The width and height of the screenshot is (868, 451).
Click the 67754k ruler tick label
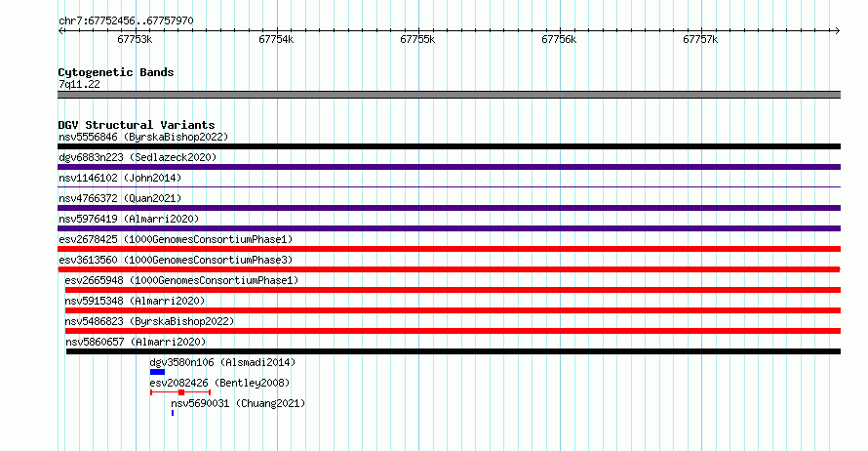tap(276, 39)
